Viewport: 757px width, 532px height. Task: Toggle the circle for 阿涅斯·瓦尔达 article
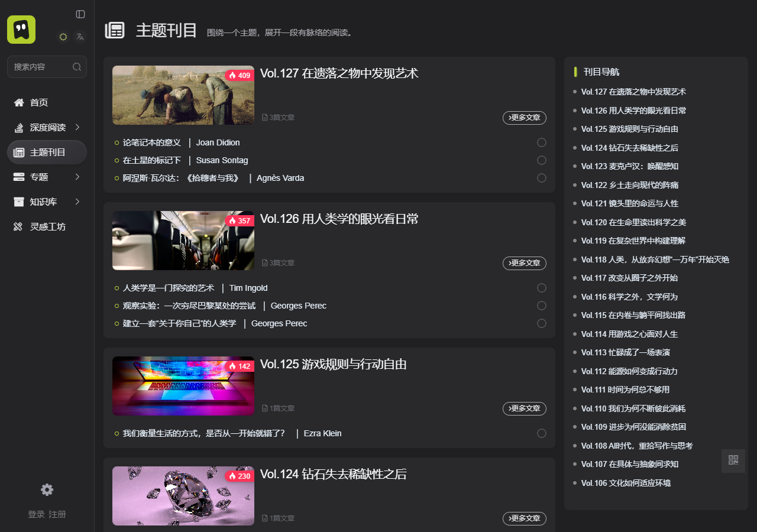tap(542, 178)
